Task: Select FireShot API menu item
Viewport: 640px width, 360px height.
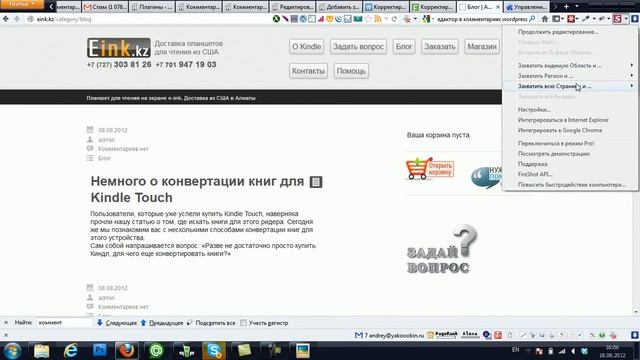Action: 570,174
